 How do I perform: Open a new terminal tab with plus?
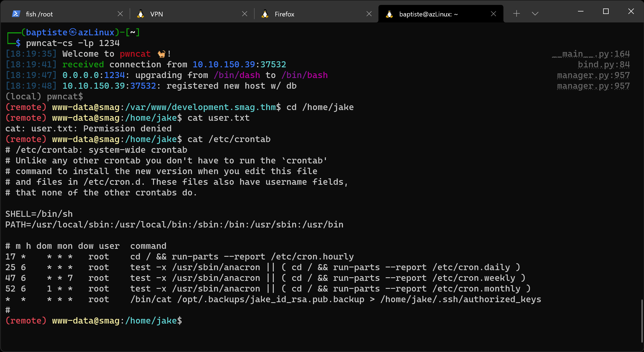pyautogui.click(x=517, y=14)
